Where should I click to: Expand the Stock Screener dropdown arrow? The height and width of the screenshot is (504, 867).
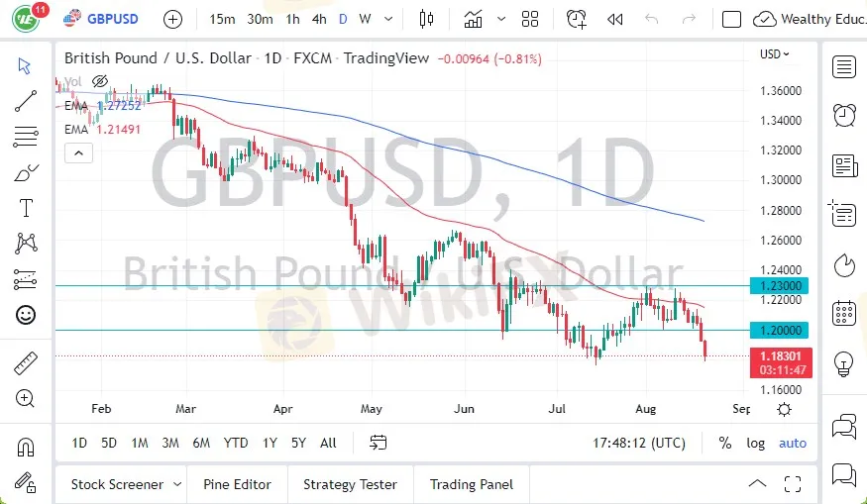point(177,484)
